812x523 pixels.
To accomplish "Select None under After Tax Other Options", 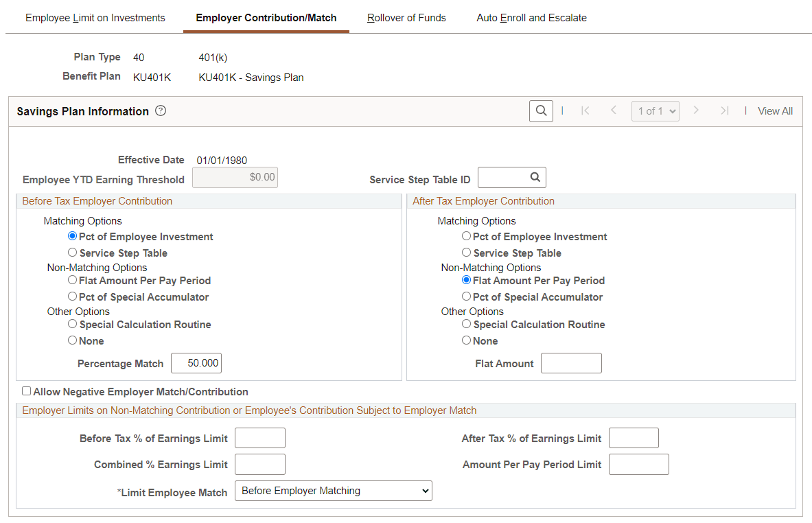I will click(x=466, y=340).
